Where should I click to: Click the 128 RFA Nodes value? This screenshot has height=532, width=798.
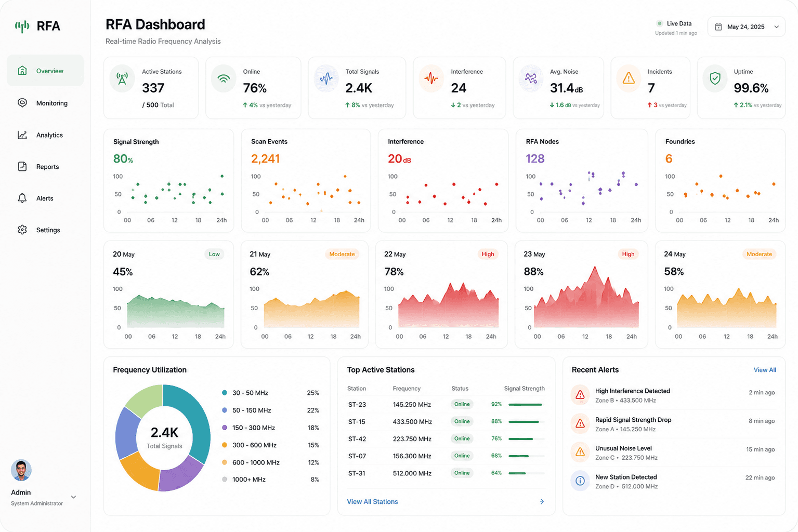point(535,158)
